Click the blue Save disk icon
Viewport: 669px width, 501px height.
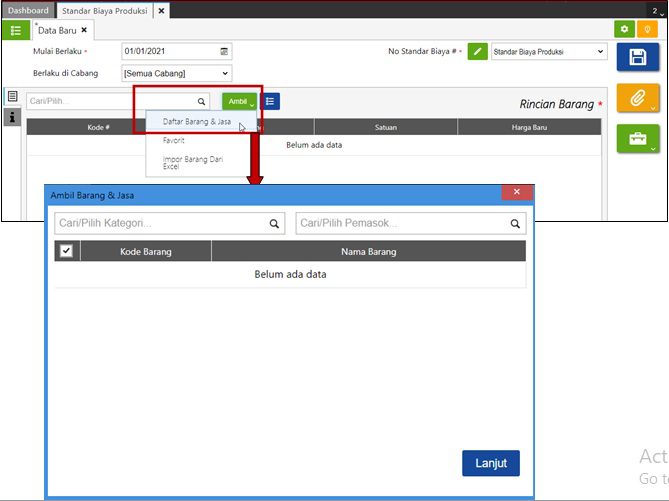(x=637, y=57)
